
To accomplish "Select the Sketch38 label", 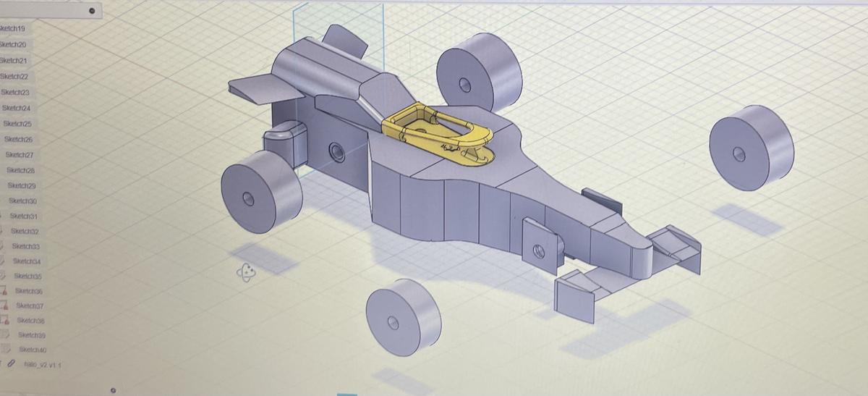I will click(x=31, y=320).
